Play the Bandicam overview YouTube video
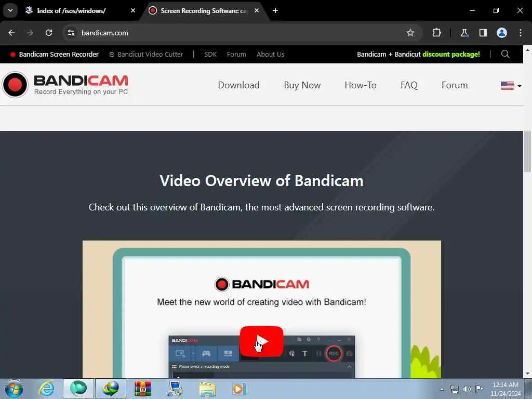Screen dimensions: 532x399 pos(261,341)
